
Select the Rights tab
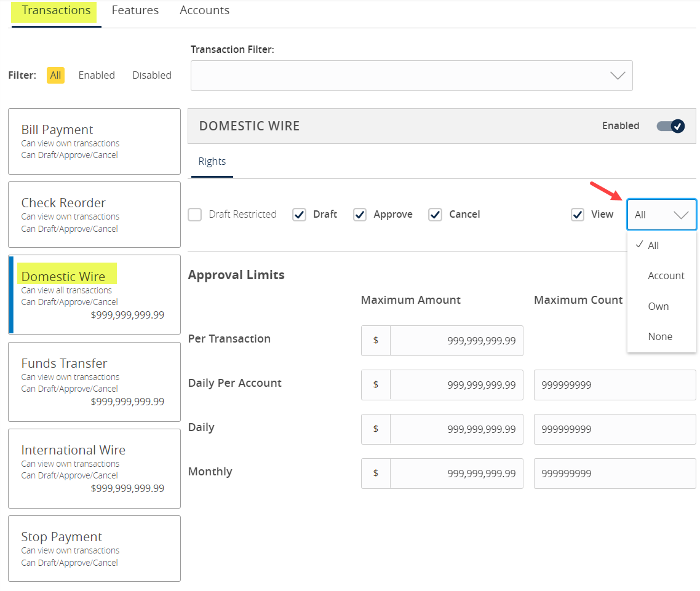coord(212,162)
